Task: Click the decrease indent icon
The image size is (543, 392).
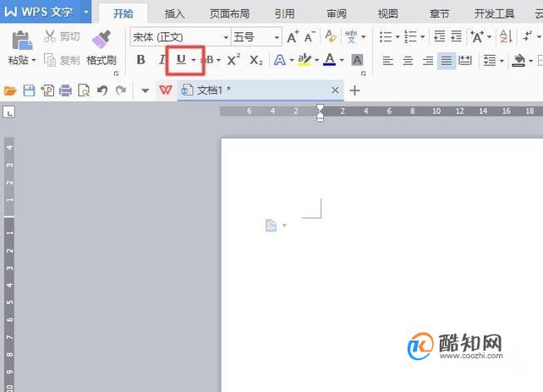Action: pyautogui.click(x=439, y=36)
